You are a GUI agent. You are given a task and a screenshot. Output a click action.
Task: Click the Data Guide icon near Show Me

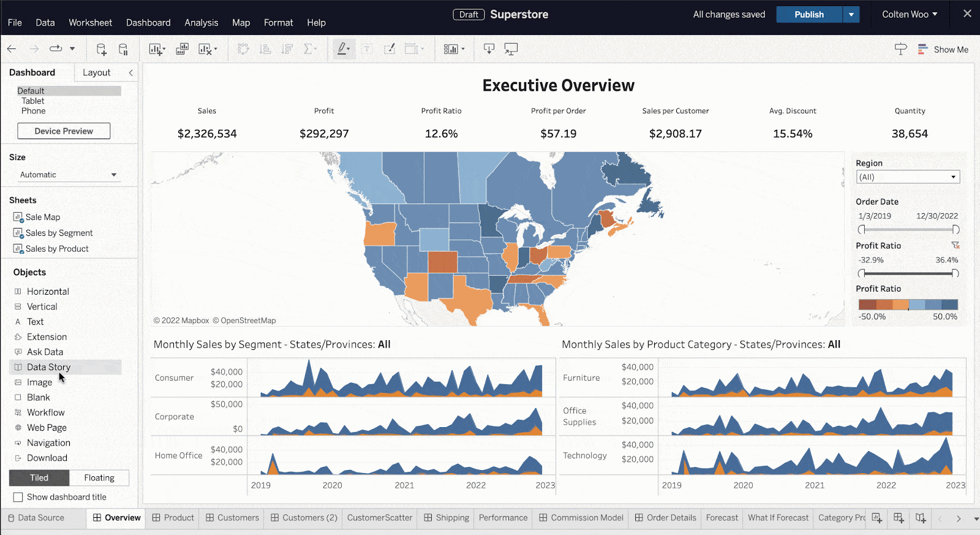pyautogui.click(x=900, y=49)
